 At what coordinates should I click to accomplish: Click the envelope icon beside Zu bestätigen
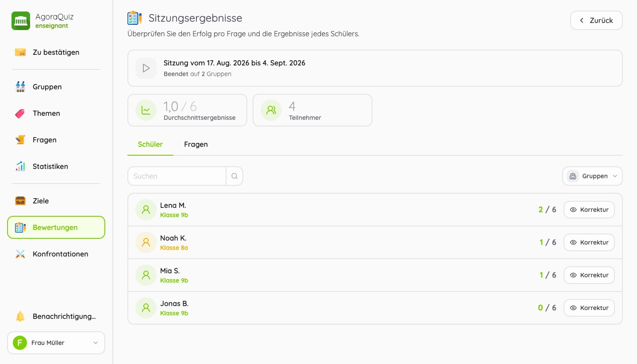coord(20,52)
